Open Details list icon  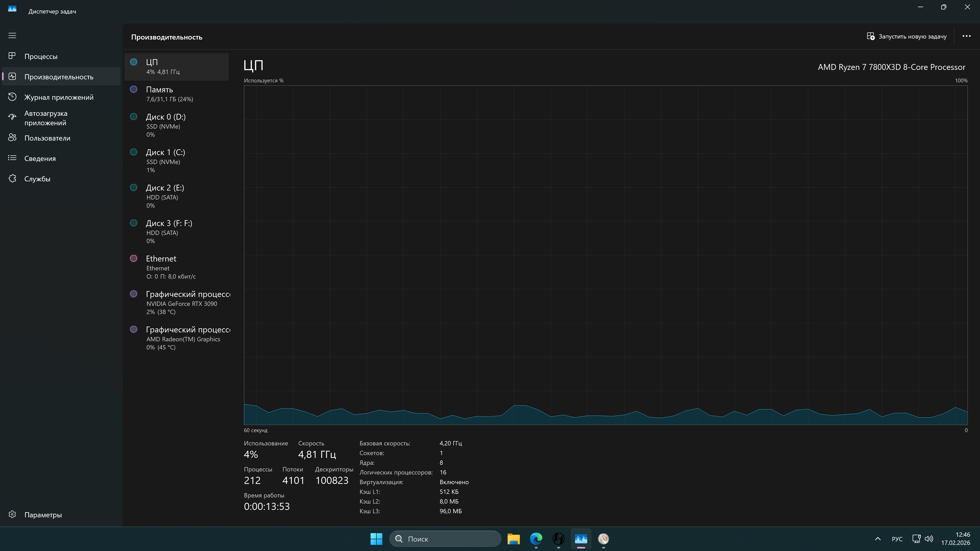12,158
